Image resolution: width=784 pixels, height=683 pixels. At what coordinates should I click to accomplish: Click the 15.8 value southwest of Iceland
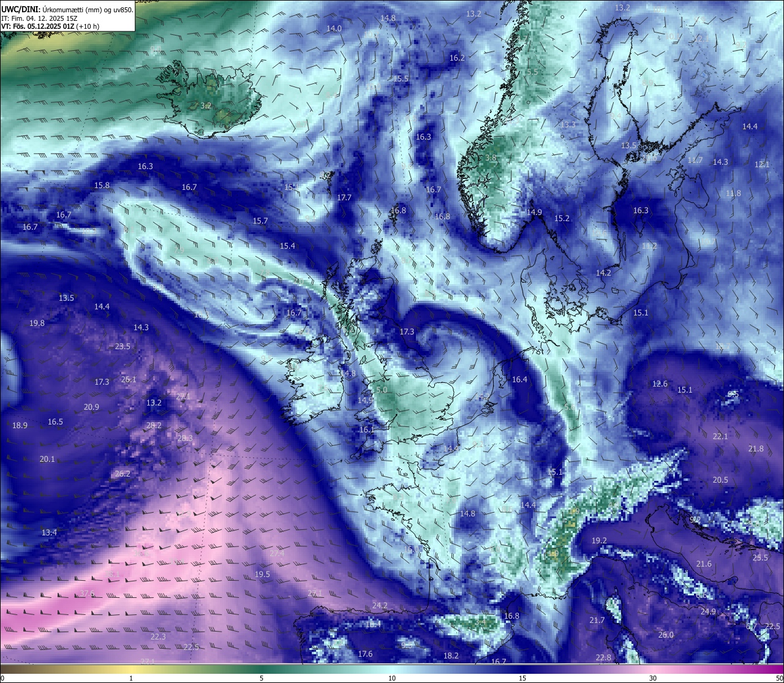(102, 185)
